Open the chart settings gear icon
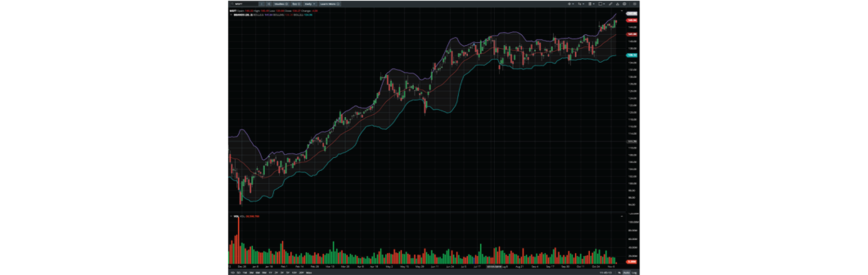868x275 pixels. tap(624, 4)
